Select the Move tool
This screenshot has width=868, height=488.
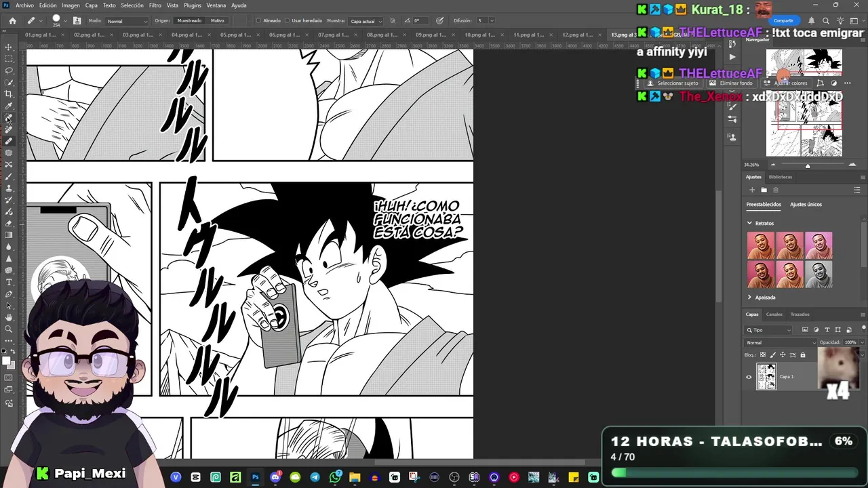9,47
